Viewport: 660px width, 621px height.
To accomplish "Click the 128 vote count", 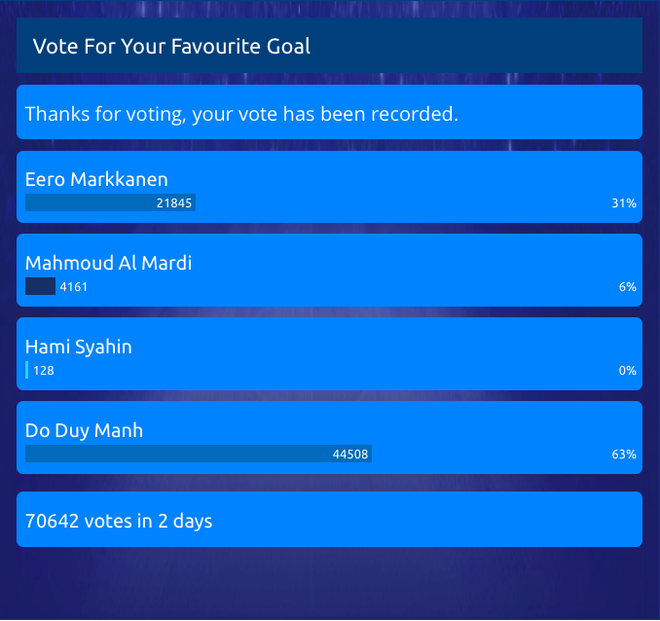I will 44,371.
